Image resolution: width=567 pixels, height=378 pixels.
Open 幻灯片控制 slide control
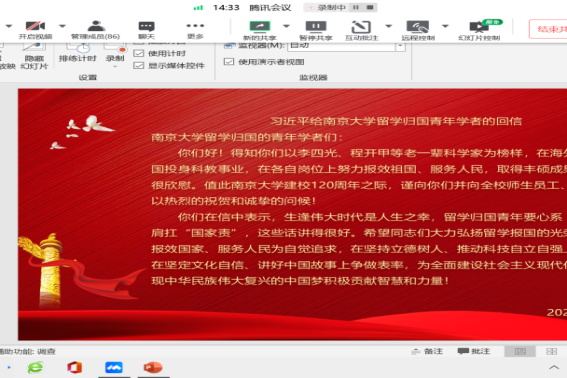(x=479, y=30)
